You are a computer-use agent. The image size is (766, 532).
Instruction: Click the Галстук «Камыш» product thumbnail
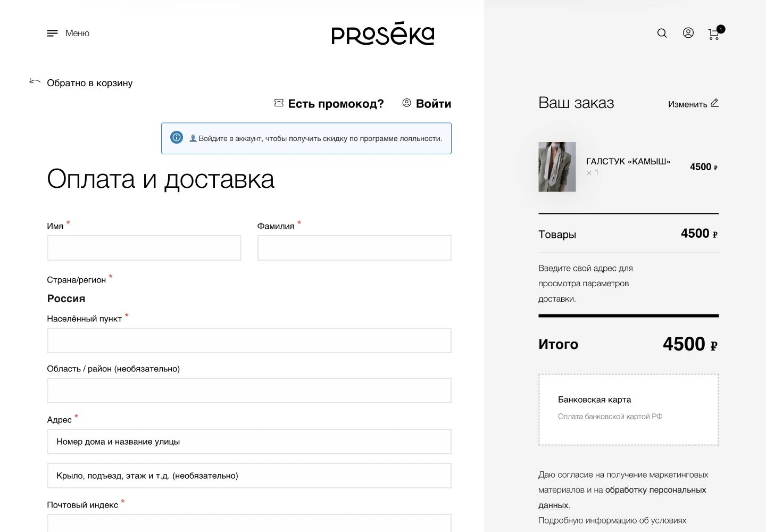[x=557, y=167]
